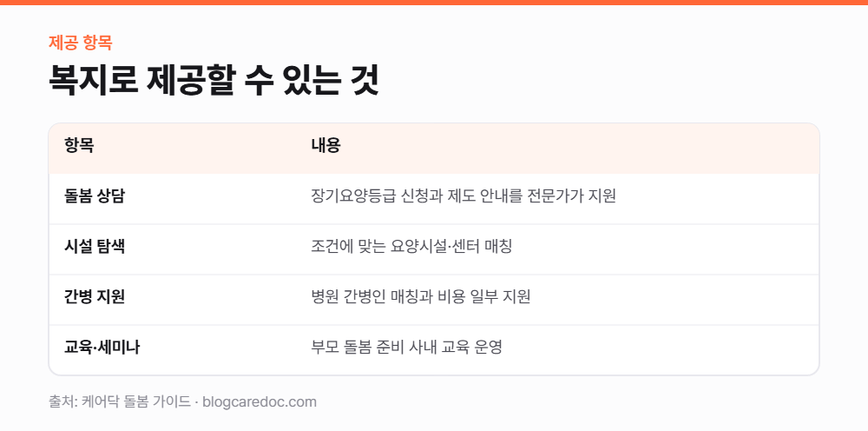The height and width of the screenshot is (431, 868).
Task: Click the '항목' column header
Action: (79, 146)
